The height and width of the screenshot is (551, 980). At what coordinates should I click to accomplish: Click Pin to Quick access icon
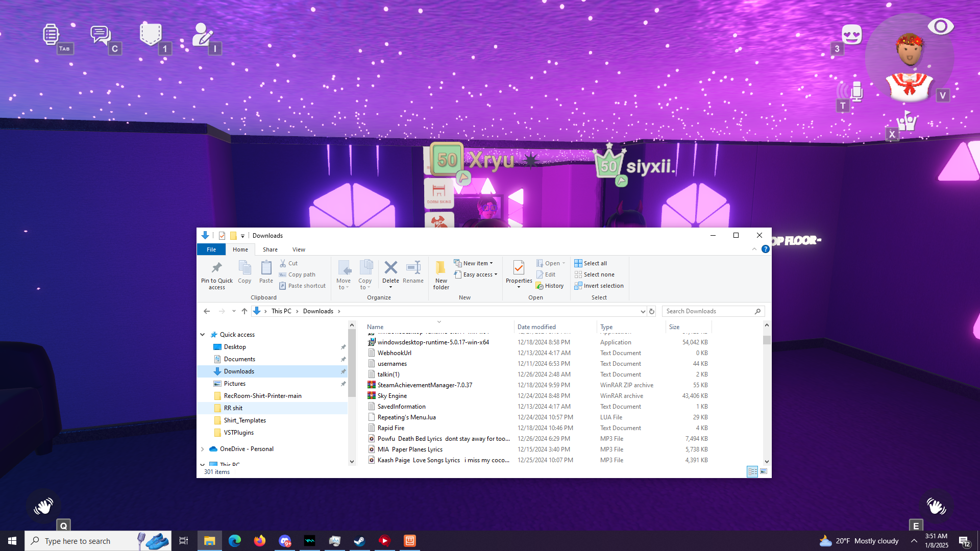[216, 268]
